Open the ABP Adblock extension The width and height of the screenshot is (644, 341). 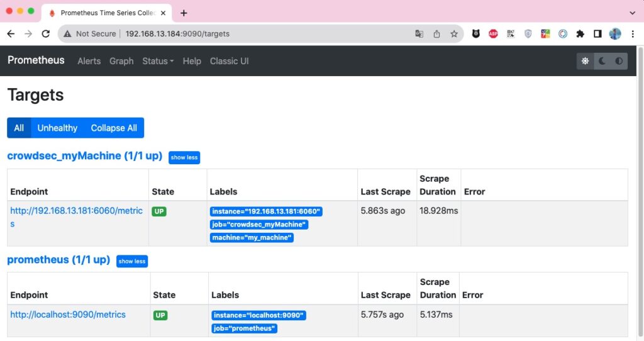point(493,34)
